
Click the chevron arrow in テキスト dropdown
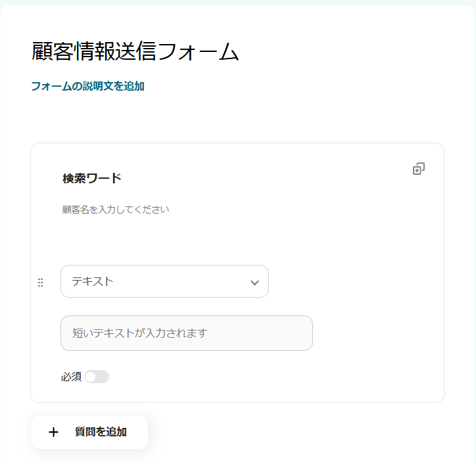tap(254, 283)
